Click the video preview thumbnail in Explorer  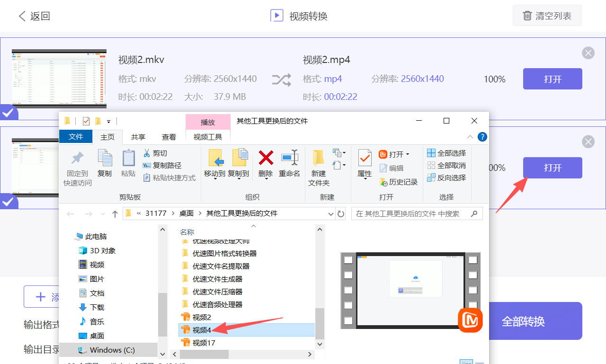tap(410, 290)
